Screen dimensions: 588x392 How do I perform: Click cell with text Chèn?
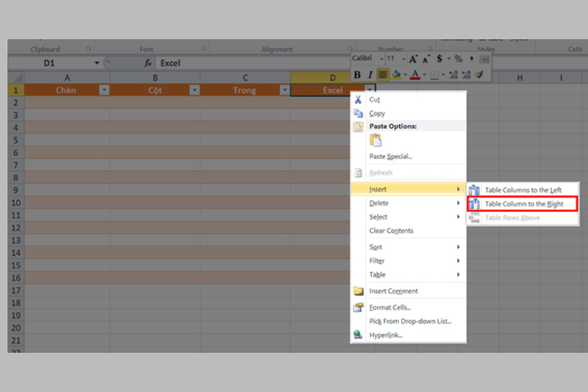click(66, 90)
